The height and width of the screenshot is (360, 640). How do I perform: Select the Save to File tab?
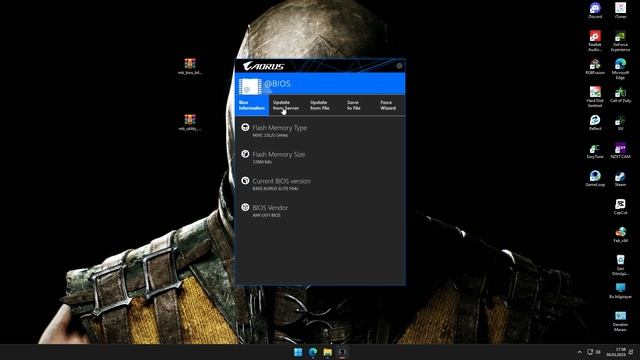pos(353,105)
